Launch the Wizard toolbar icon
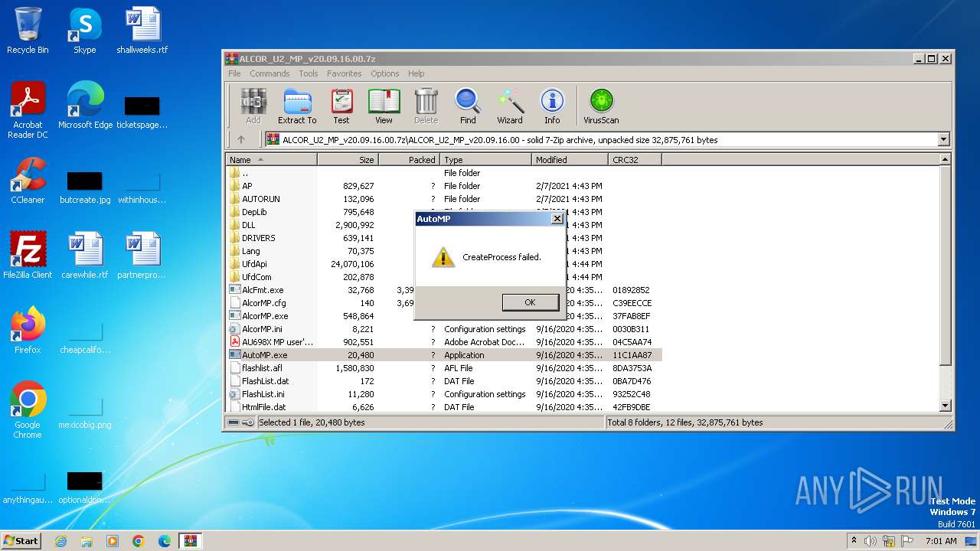Image resolution: width=980 pixels, height=551 pixels. (509, 106)
